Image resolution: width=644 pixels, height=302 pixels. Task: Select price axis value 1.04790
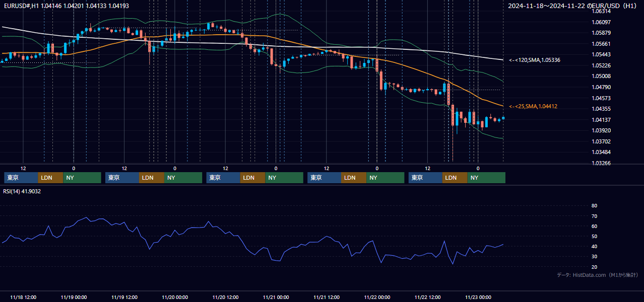pos(601,87)
